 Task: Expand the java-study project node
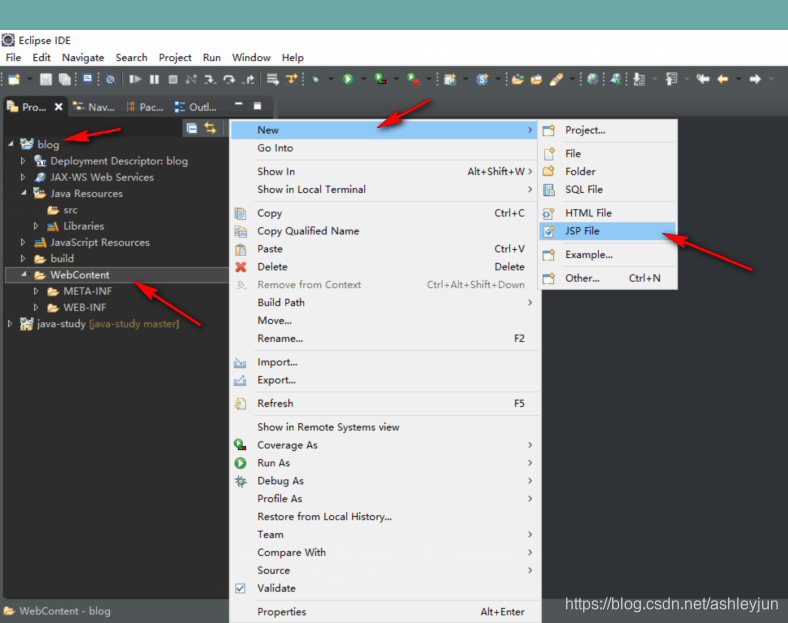10,324
